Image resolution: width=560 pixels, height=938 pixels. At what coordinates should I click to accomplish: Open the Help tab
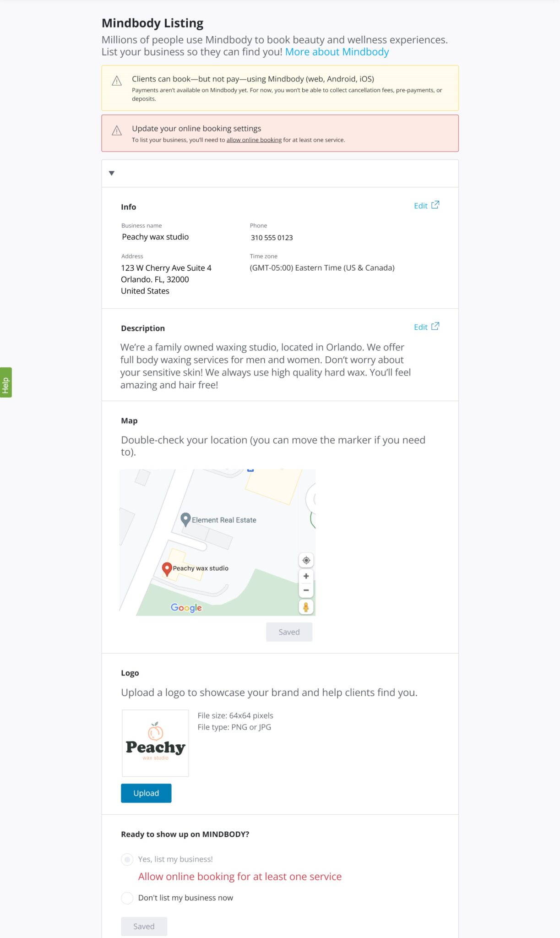click(x=5, y=383)
